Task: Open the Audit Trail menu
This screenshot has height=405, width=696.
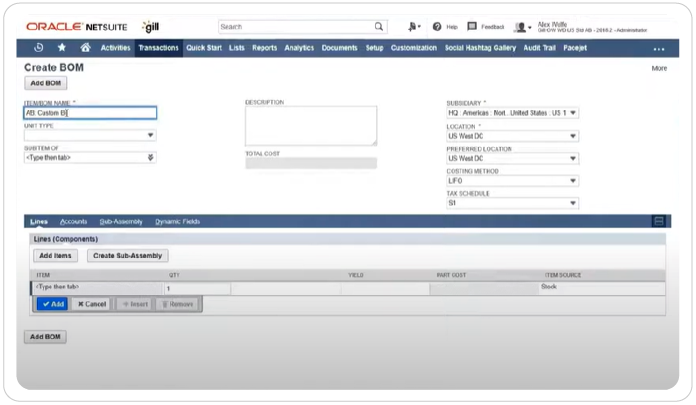Action: (539, 48)
